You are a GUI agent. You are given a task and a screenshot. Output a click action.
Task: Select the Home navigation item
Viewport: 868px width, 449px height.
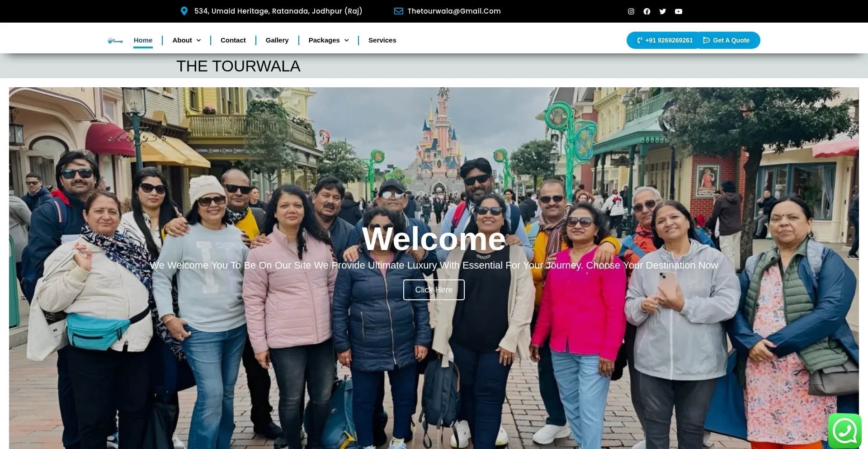(x=143, y=40)
